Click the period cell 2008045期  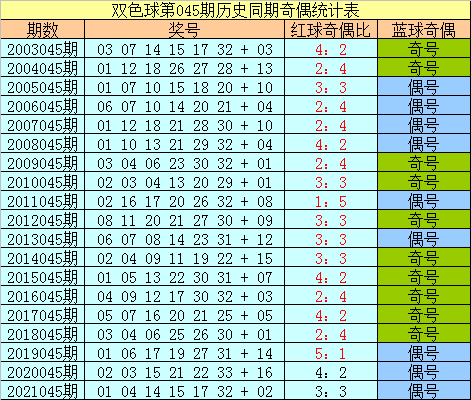42,144
